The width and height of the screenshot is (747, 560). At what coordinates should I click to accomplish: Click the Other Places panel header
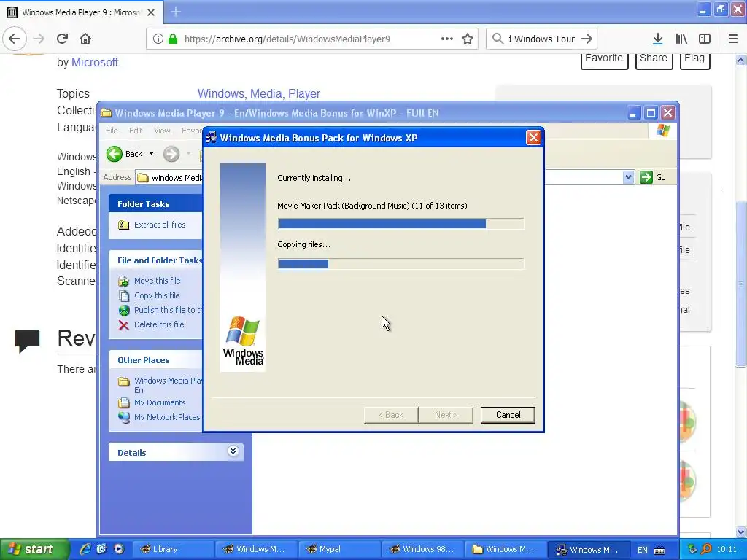[x=156, y=360]
